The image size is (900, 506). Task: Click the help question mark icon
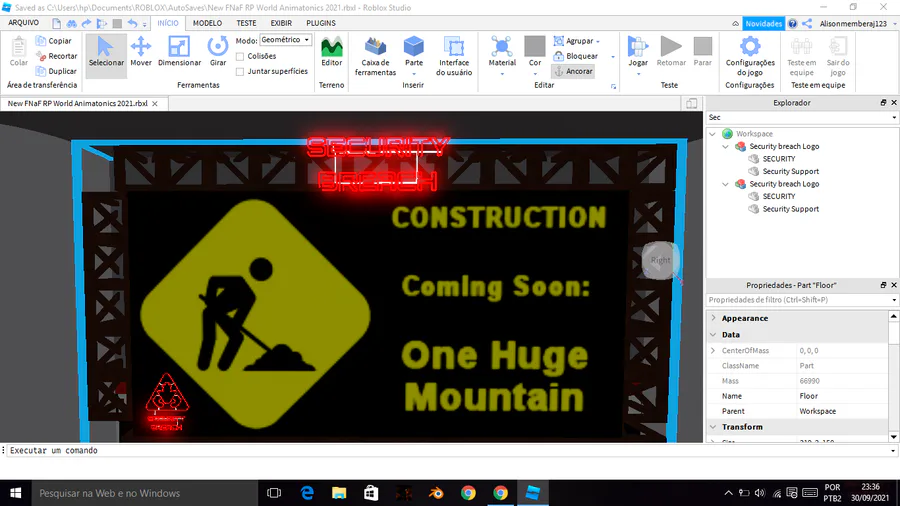pyautogui.click(x=792, y=24)
